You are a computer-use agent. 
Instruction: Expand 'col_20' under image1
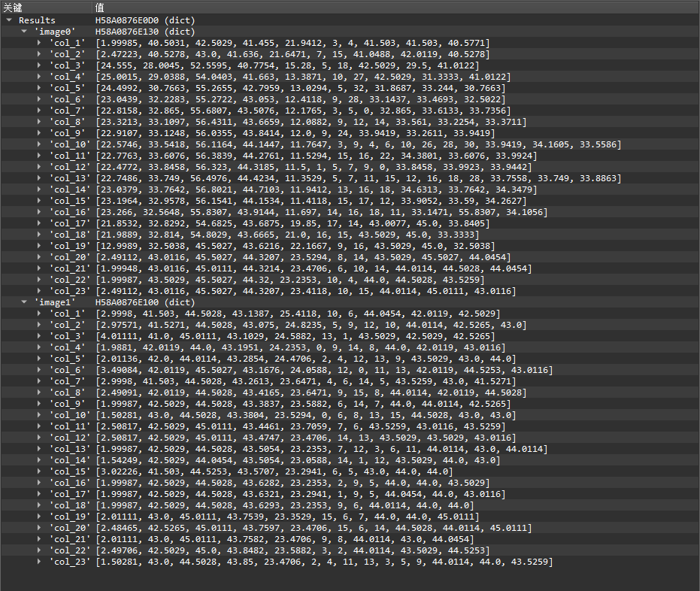point(39,528)
